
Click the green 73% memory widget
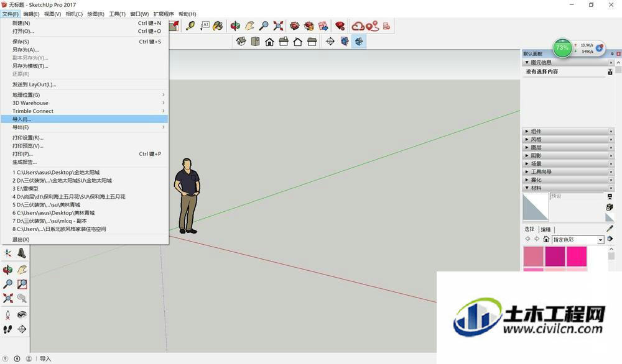562,48
